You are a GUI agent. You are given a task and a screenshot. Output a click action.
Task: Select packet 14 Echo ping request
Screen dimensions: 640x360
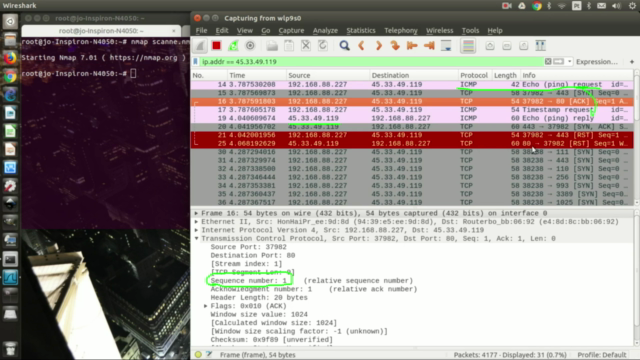pos(412,84)
